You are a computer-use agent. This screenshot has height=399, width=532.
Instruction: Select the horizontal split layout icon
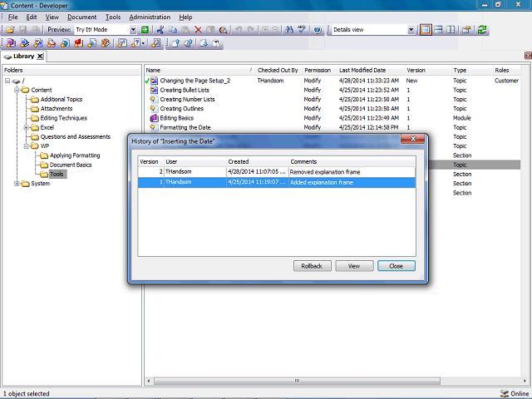click(x=438, y=30)
